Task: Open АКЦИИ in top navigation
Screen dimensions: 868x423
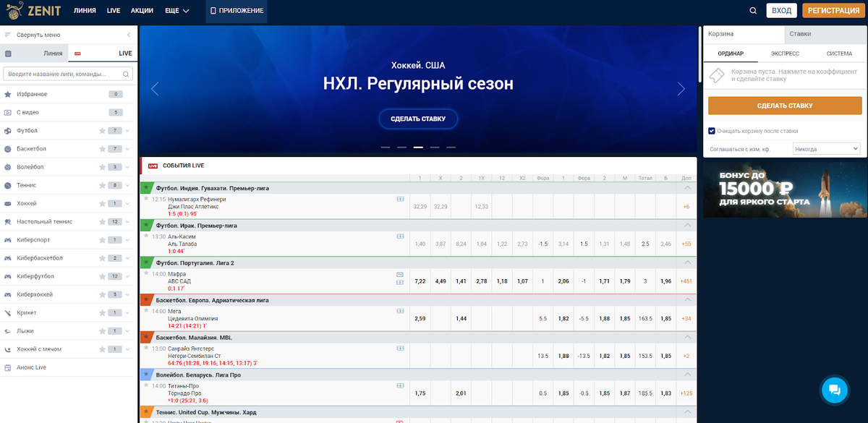Action: pyautogui.click(x=142, y=11)
